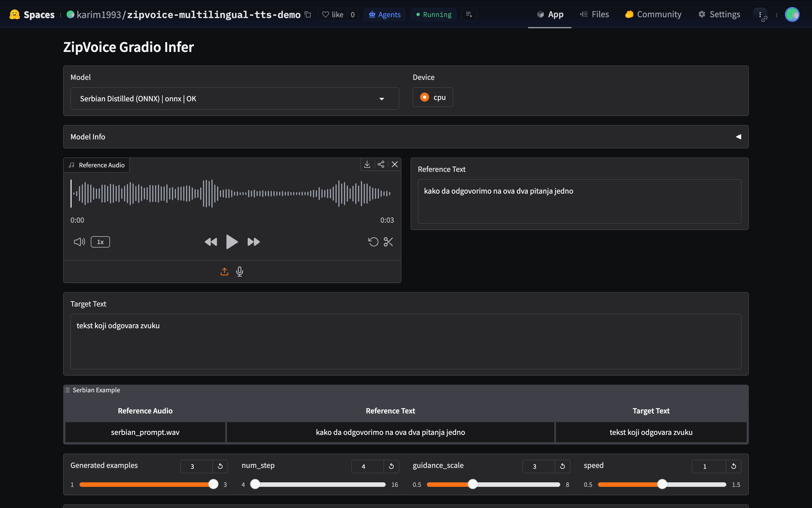The image size is (812, 508).
Task: Go to Hugging Face Spaces home logo
Action: [32, 14]
